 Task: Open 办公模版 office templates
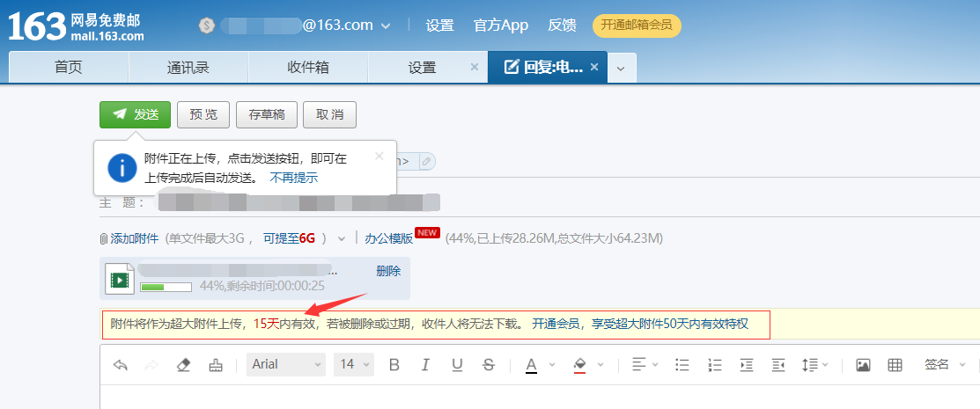388,237
